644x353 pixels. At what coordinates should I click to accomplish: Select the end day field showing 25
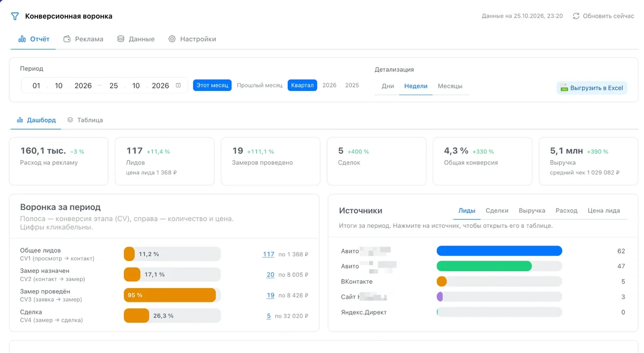[x=114, y=85]
